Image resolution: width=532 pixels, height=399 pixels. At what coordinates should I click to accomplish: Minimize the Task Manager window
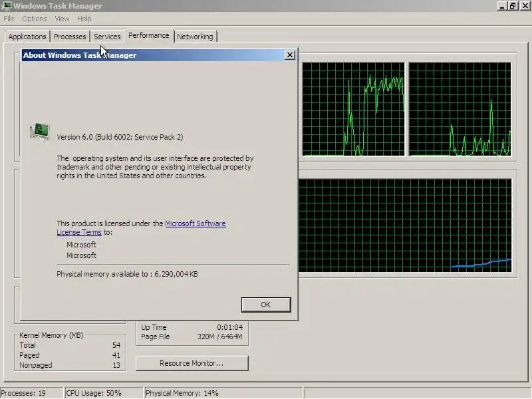[503, 5]
